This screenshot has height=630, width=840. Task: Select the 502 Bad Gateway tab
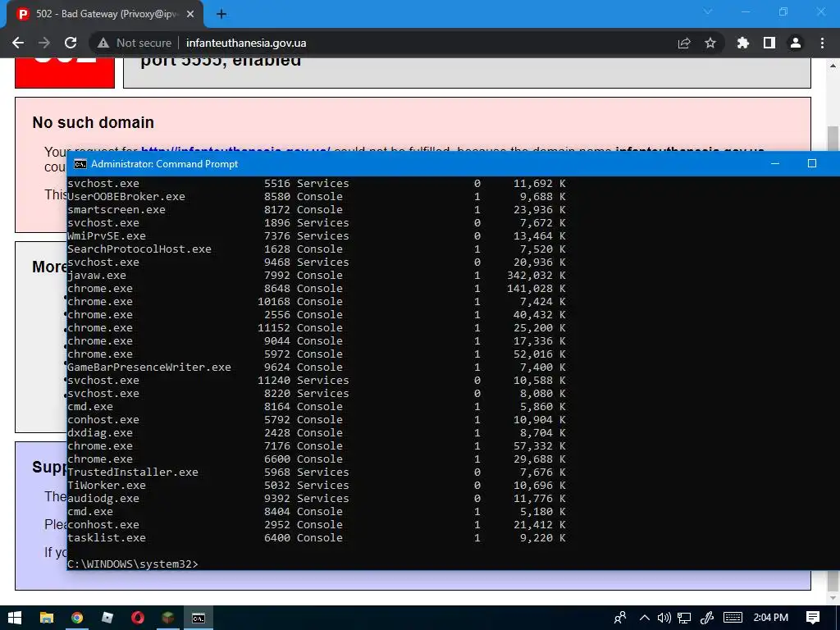click(104, 14)
